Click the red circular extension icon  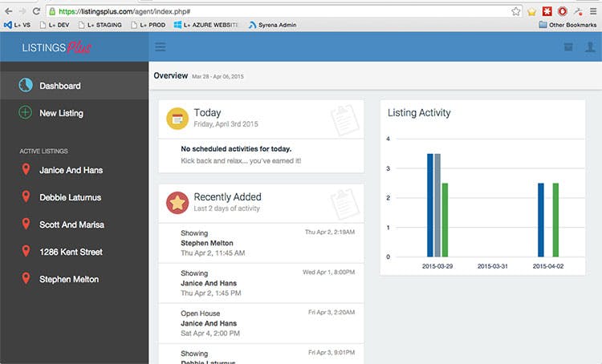[563, 11]
